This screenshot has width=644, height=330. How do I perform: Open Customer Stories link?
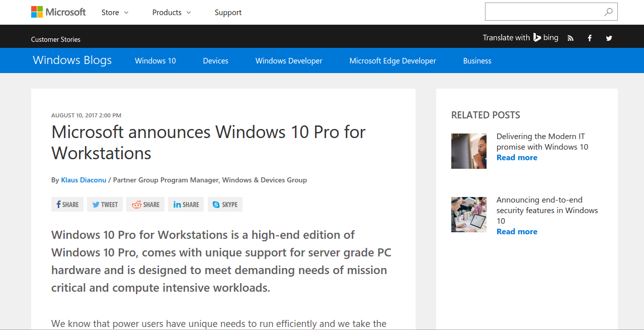(x=56, y=39)
